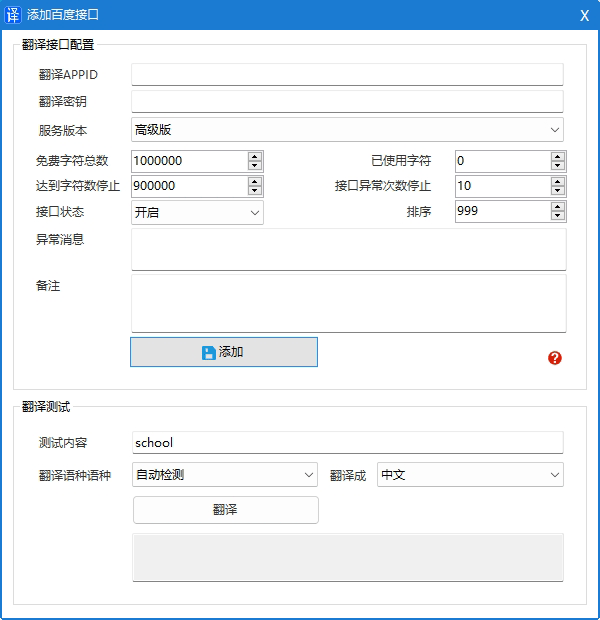Open the 翻译成 target language dropdown
This screenshot has height=620, width=600.
pos(470,475)
